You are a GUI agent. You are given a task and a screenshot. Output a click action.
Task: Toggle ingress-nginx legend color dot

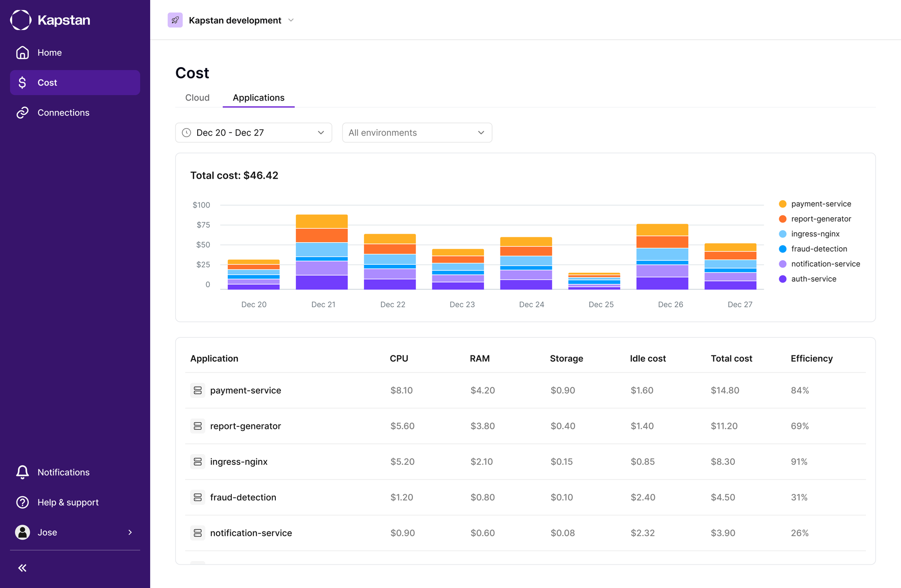[x=783, y=234]
